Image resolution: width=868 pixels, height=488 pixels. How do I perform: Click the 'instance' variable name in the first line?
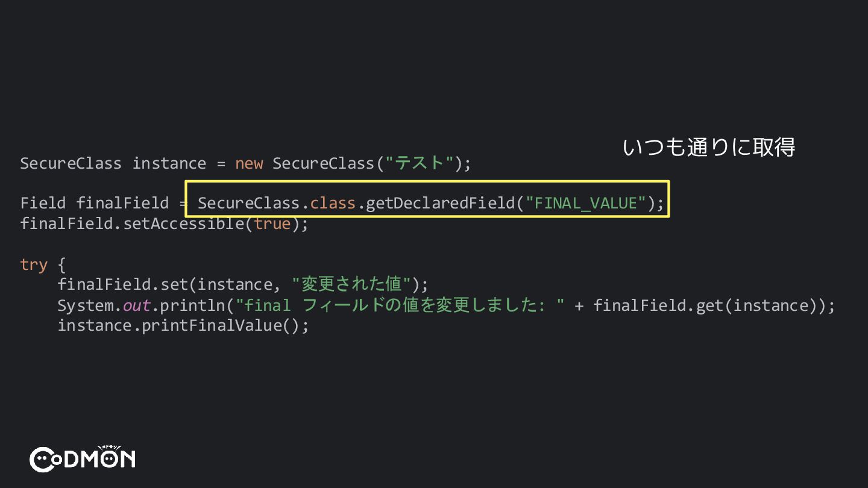(x=169, y=163)
